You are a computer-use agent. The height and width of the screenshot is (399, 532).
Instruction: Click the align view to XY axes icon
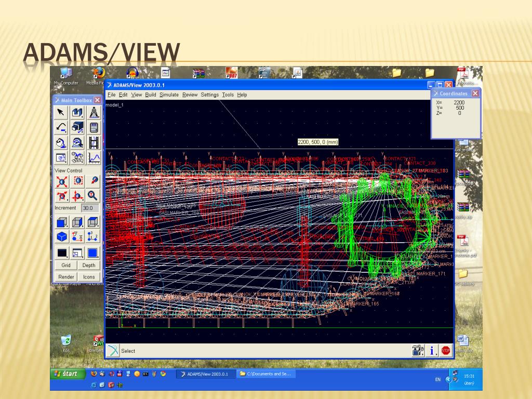point(78,236)
